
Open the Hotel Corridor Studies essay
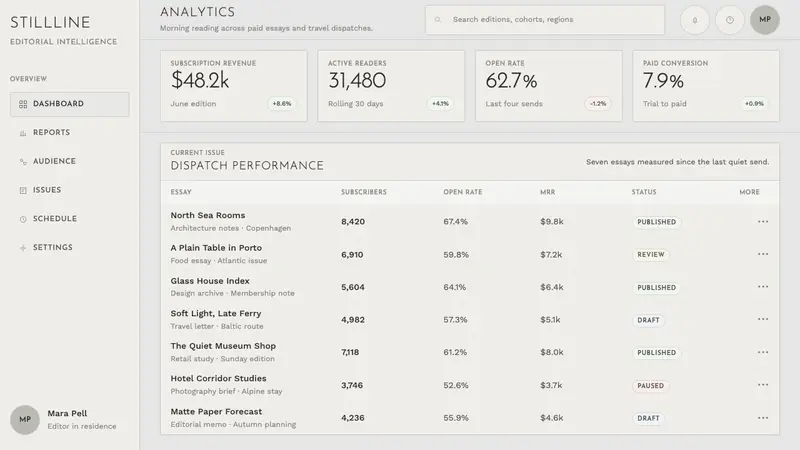coord(218,379)
